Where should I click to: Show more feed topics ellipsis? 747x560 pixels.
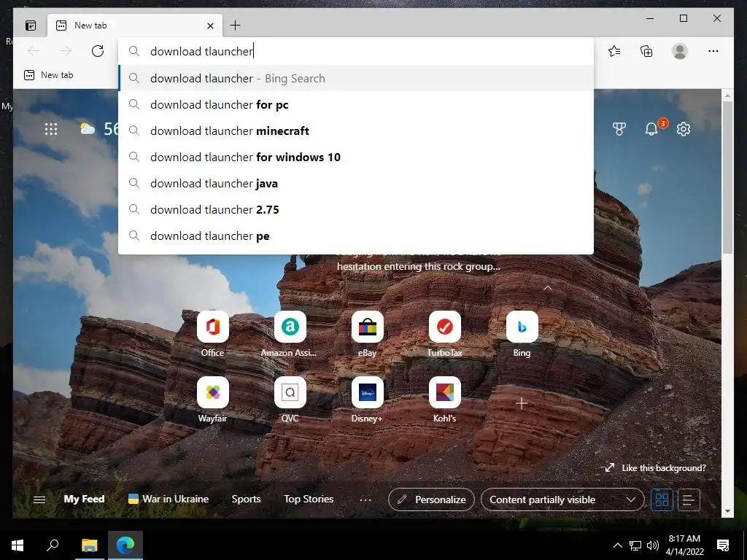365,499
